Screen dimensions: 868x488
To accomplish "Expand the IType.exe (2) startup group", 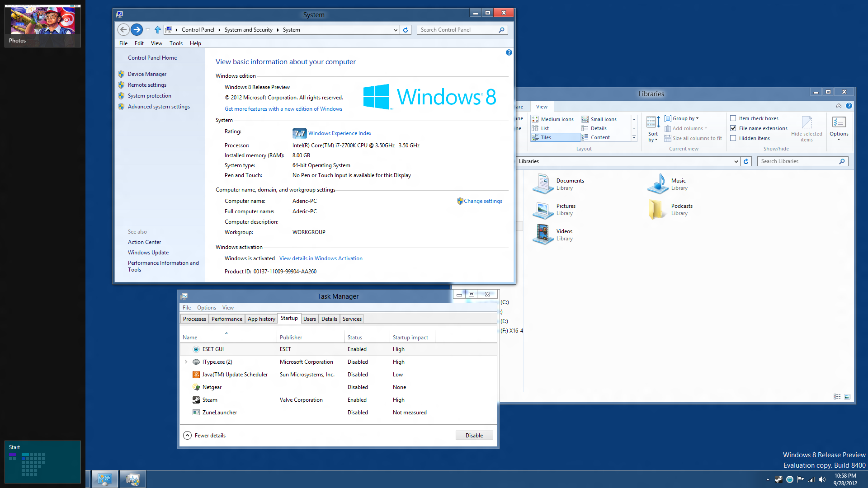I will click(x=186, y=362).
